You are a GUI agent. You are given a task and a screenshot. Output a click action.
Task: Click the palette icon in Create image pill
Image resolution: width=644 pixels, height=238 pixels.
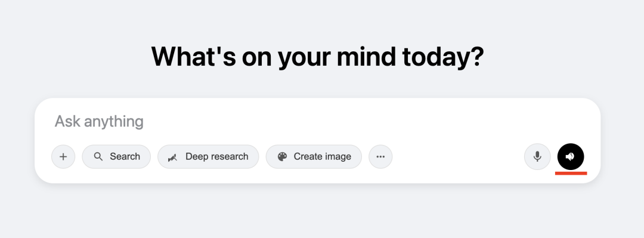(x=282, y=157)
